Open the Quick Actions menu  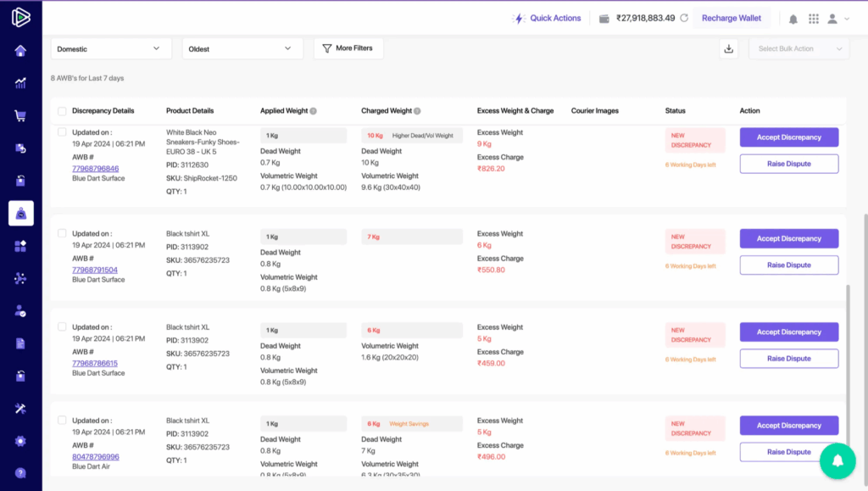coord(548,19)
